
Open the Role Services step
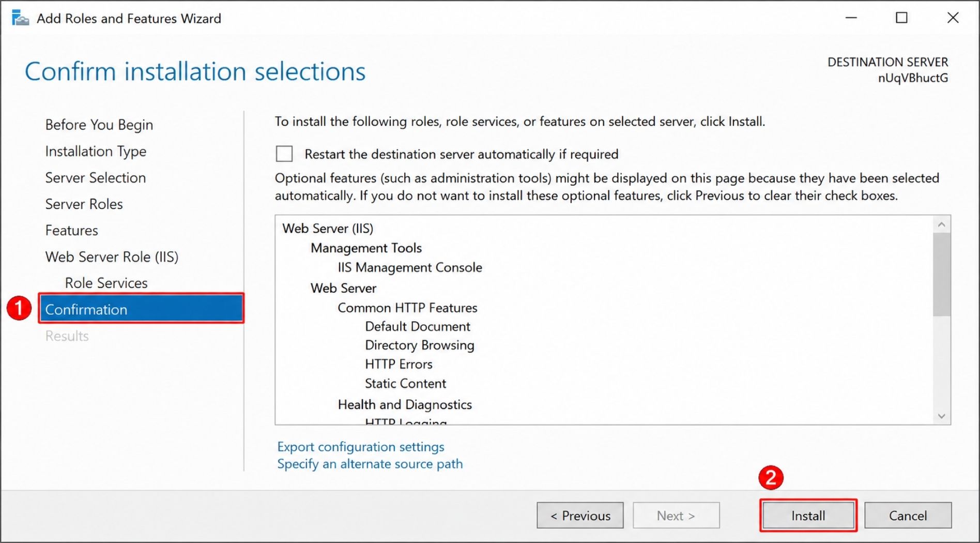[x=106, y=283]
